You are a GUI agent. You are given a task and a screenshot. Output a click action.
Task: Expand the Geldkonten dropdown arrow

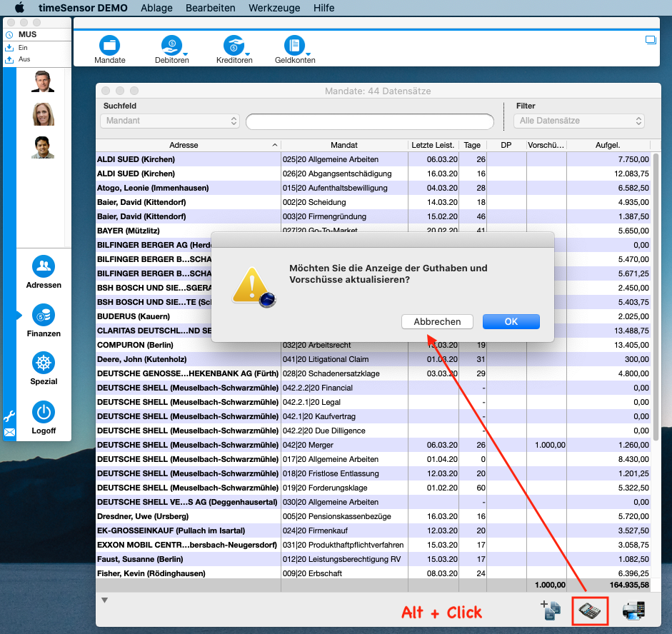[x=309, y=54]
